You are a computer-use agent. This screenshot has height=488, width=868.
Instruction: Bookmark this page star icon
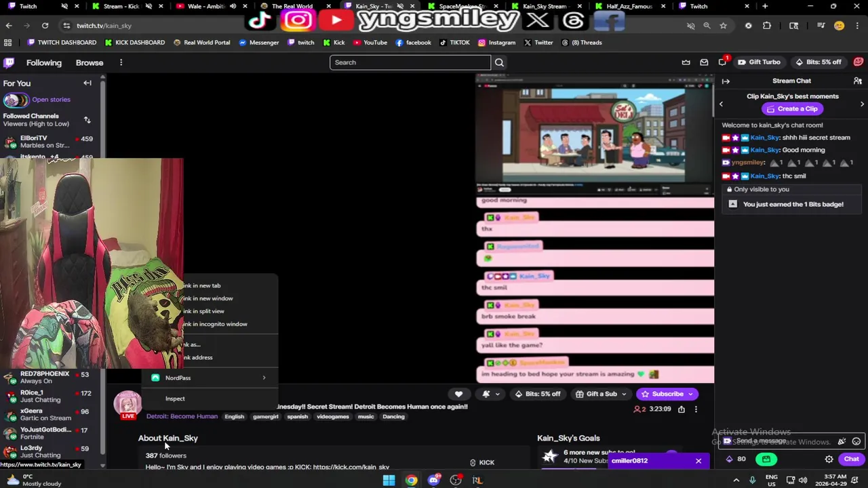click(x=724, y=26)
